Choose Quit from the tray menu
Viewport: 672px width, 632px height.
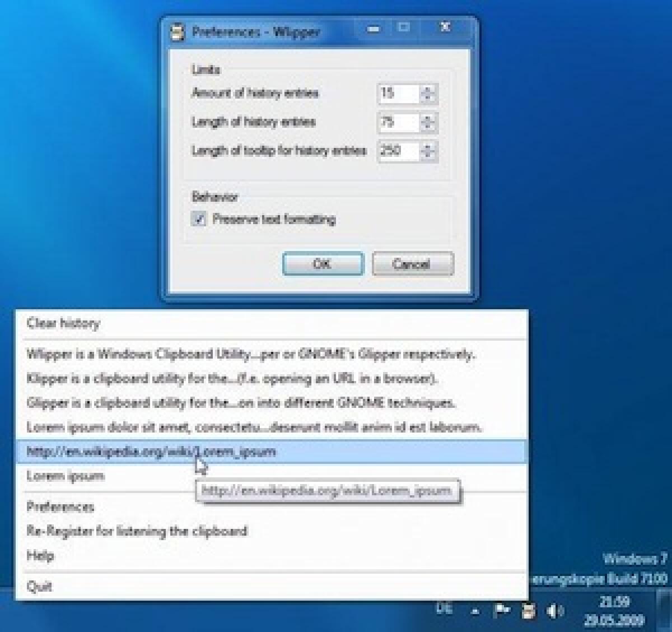point(271,587)
